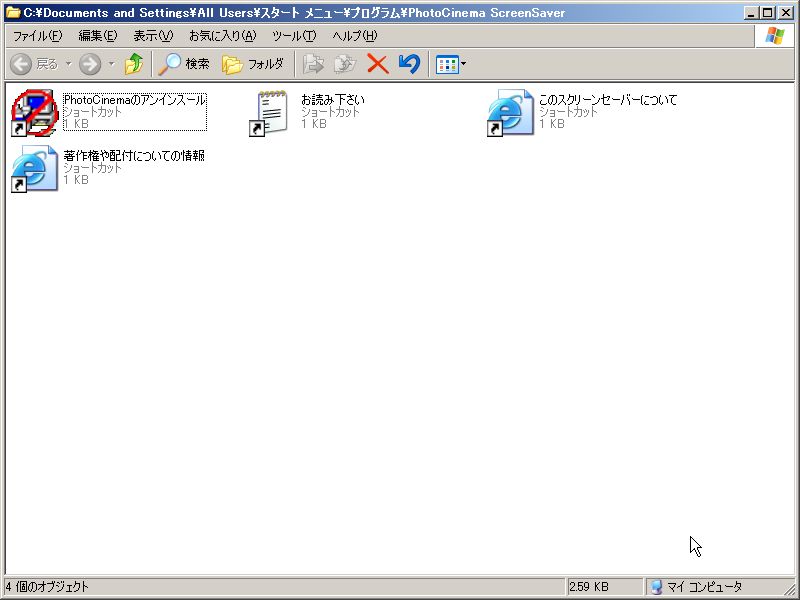Screen dimensions: 800x600
Task: Open the forward history dropdown arrow
Action: 111,64
